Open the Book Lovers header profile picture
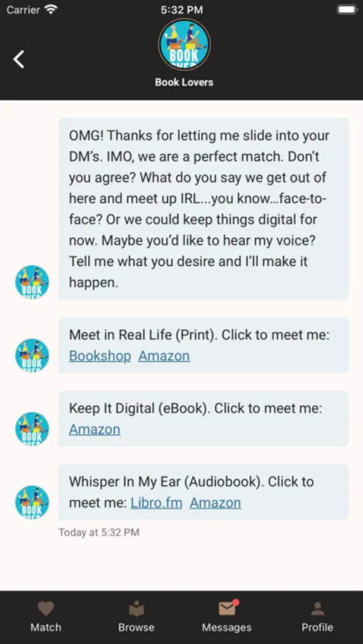The width and height of the screenshot is (363, 644). tap(184, 44)
